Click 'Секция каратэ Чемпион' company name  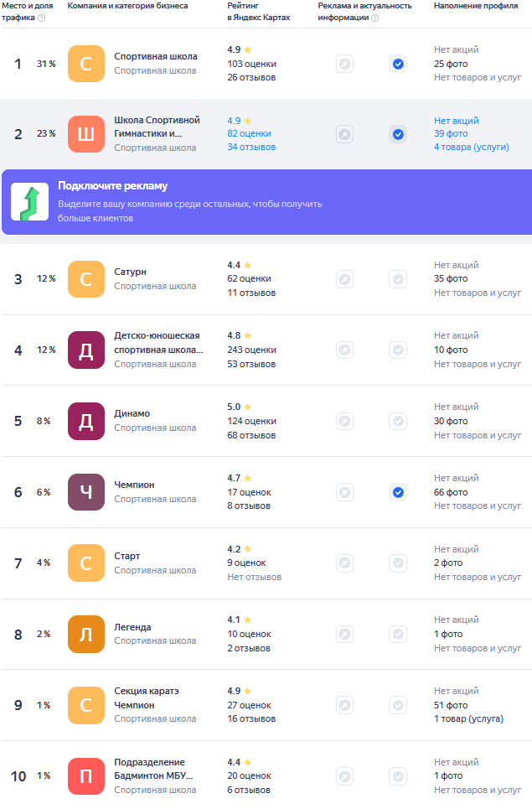[147, 698]
